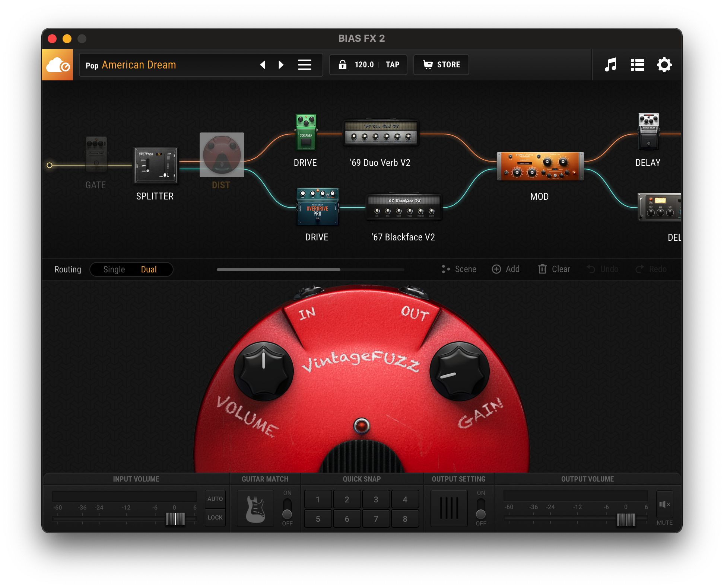Viewport: 724px width, 588px height.
Task: Navigate to next preset arrow
Action: point(280,64)
